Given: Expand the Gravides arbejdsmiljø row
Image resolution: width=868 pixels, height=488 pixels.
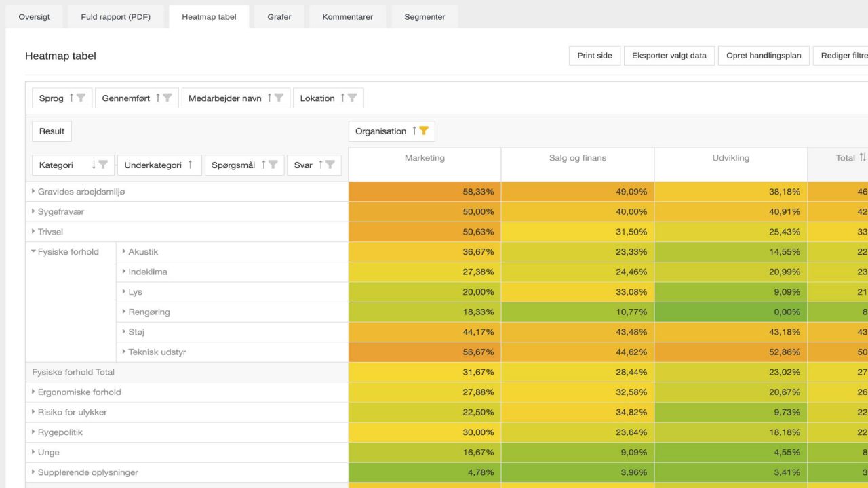Looking at the screenshot, I should [x=34, y=192].
